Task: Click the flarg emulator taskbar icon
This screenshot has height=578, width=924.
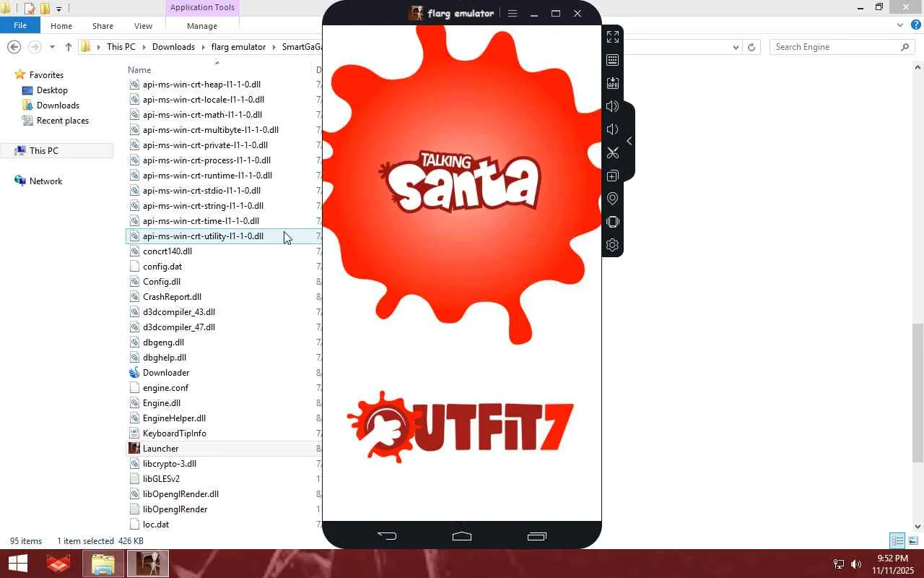Action: [x=148, y=564]
